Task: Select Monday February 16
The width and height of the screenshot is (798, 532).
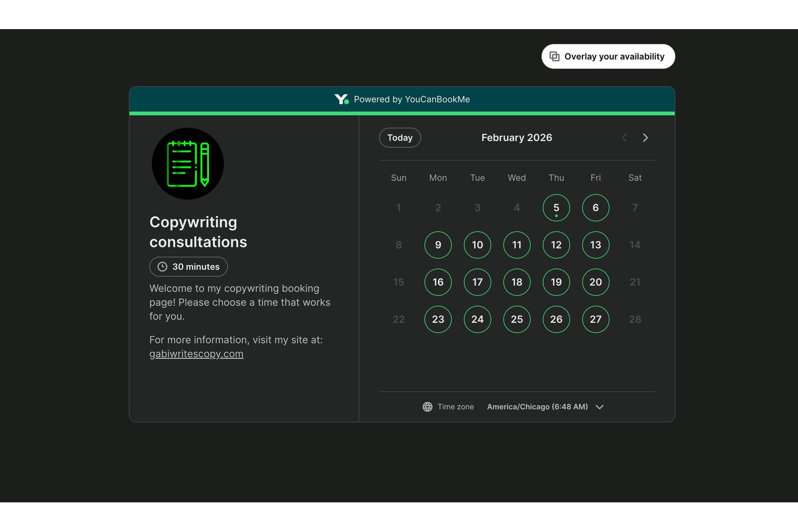Action: tap(438, 282)
